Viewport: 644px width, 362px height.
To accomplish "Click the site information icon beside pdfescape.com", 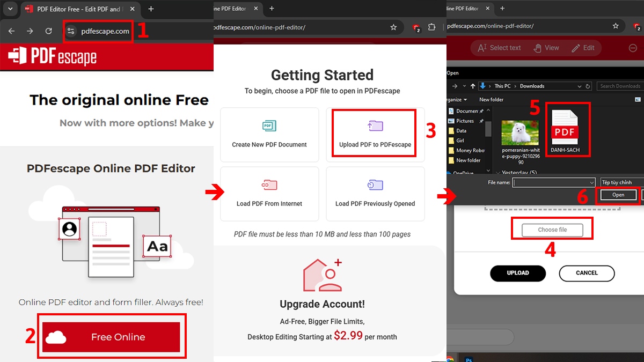I will (71, 31).
